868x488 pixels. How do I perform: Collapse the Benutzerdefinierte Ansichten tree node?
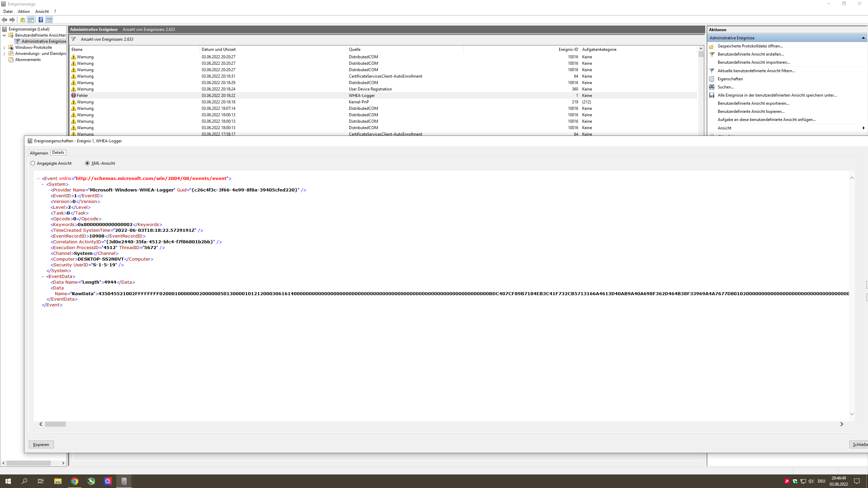tap(4, 35)
